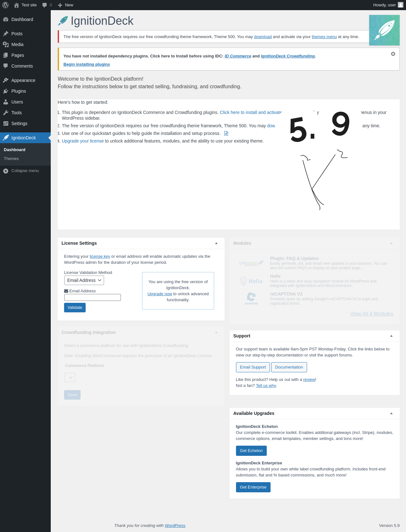406x532 pixels.
Task: Click the 'IgnitionDeck Echelon' heading
Action: tap(257, 427)
